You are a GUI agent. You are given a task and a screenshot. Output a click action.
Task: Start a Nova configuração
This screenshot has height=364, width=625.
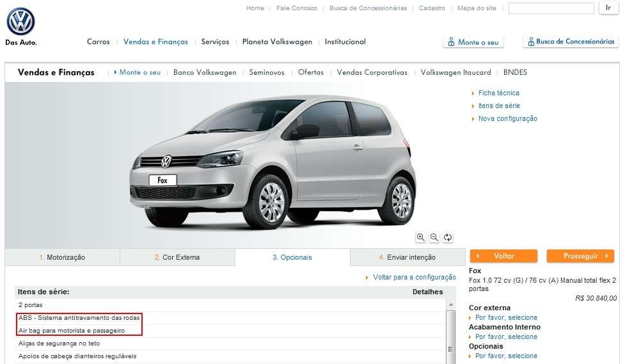507,118
